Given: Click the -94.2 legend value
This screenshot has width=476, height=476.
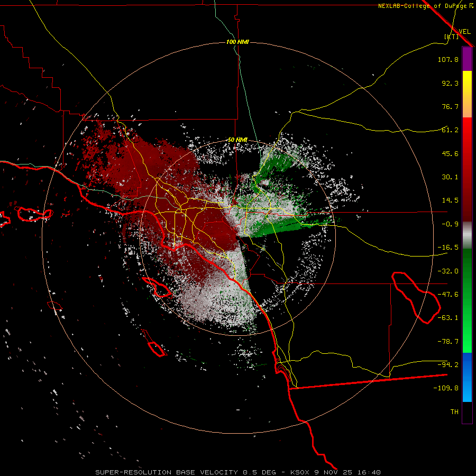Looking at the screenshot, I should coord(448,365).
